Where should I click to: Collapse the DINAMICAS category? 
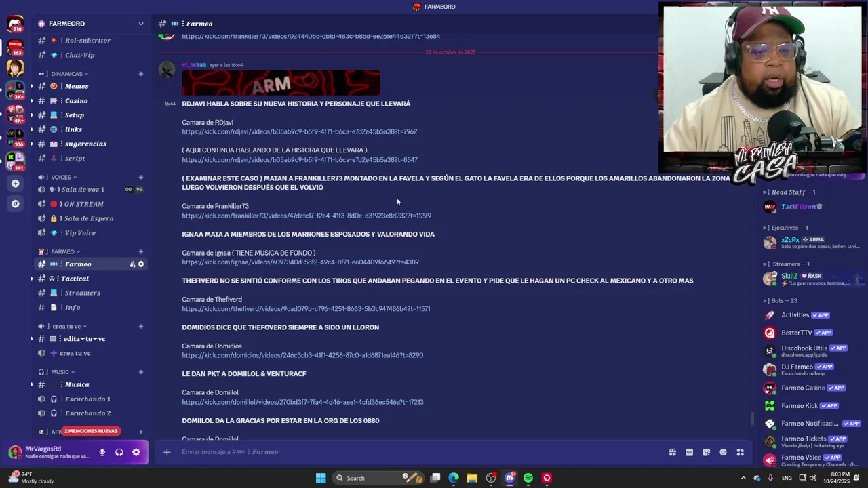[x=67, y=74]
